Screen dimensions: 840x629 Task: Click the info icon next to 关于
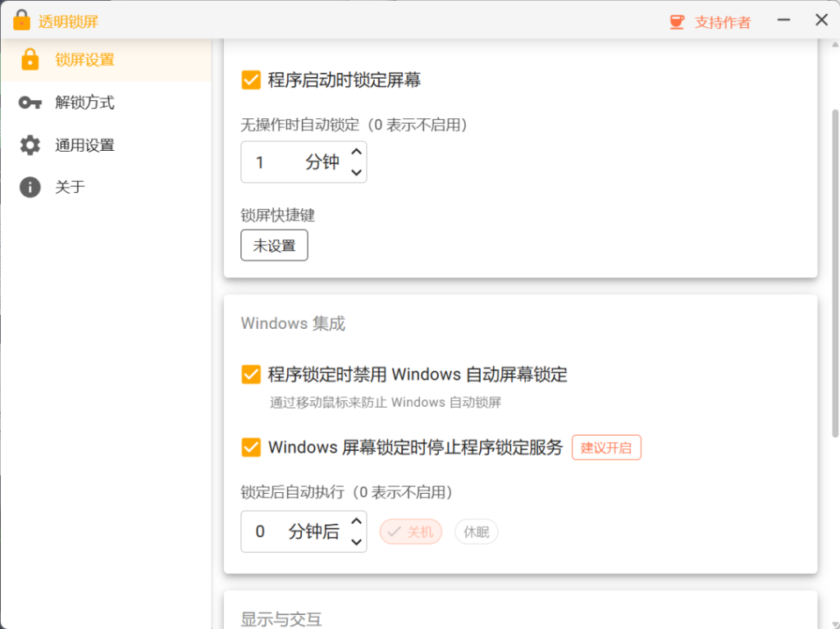click(x=30, y=187)
